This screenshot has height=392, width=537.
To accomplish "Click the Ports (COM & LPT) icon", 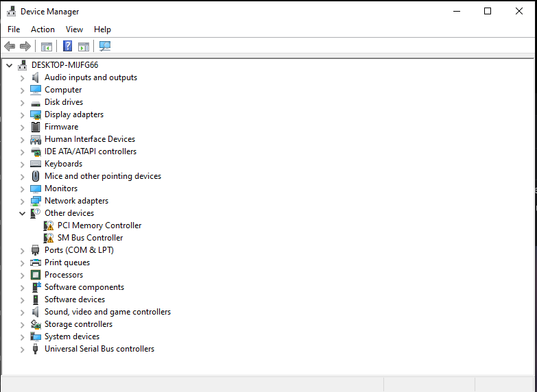I will coord(35,250).
